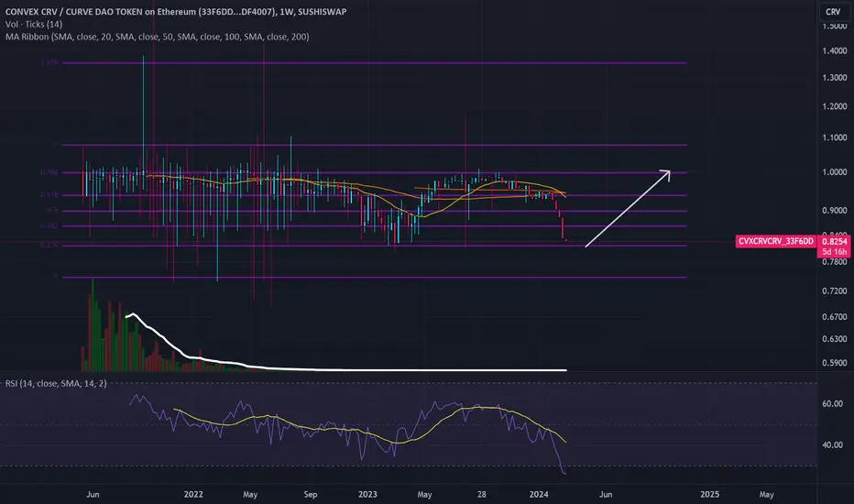Click the 0.618 Fibonacci level label
Viewport: 854px width, 504px height.
49,194
